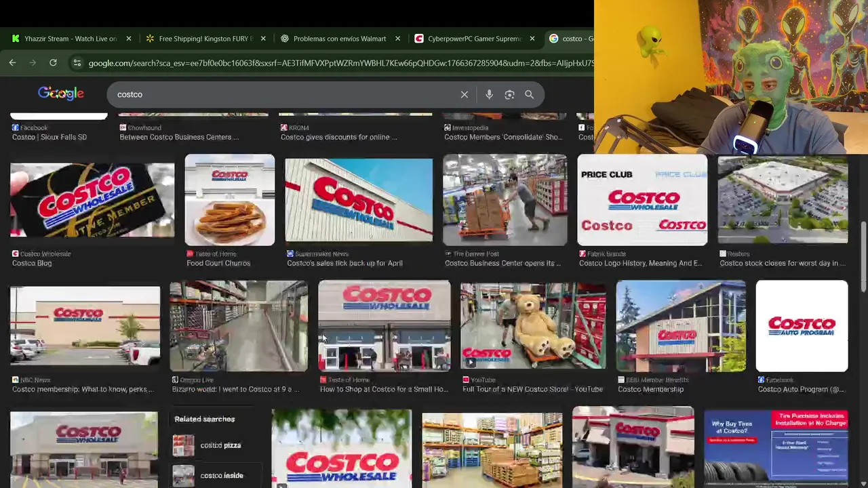Image resolution: width=868 pixels, height=488 pixels.
Task: Open Google Lens image search icon
Action: pyautogui.click(x=509, y=95)
